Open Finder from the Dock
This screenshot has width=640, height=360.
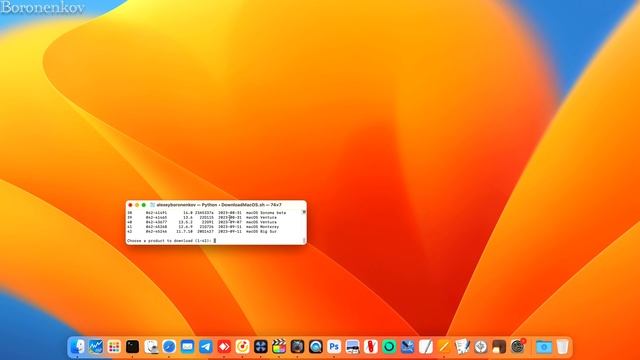[x=77, y=347]
